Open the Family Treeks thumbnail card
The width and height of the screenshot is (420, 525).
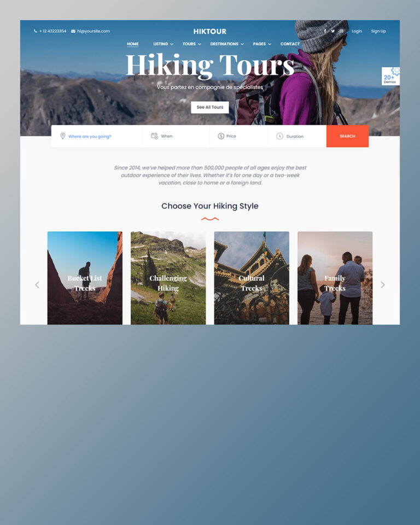coord(335,278)
